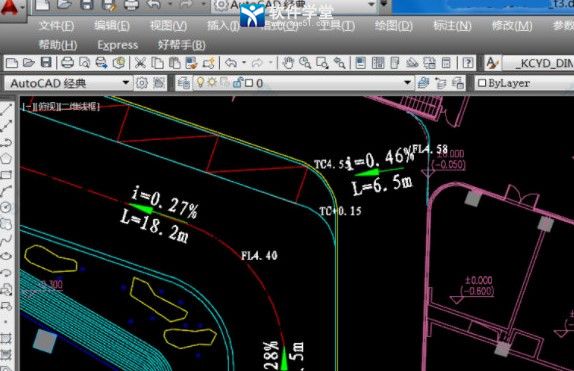Screen dimensions: 574x371
Task: Toggle layer 0 on/off lightbulb
Action: click(200, 83)
